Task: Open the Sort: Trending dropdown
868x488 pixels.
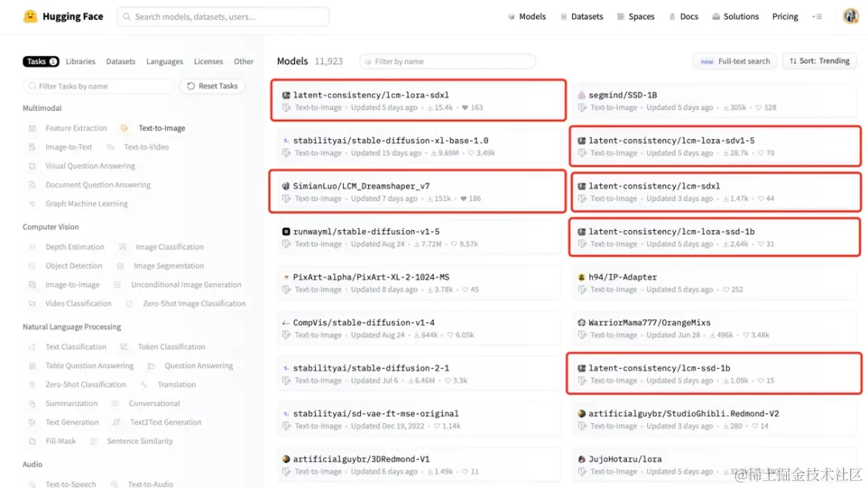Action: pos(819,61)
